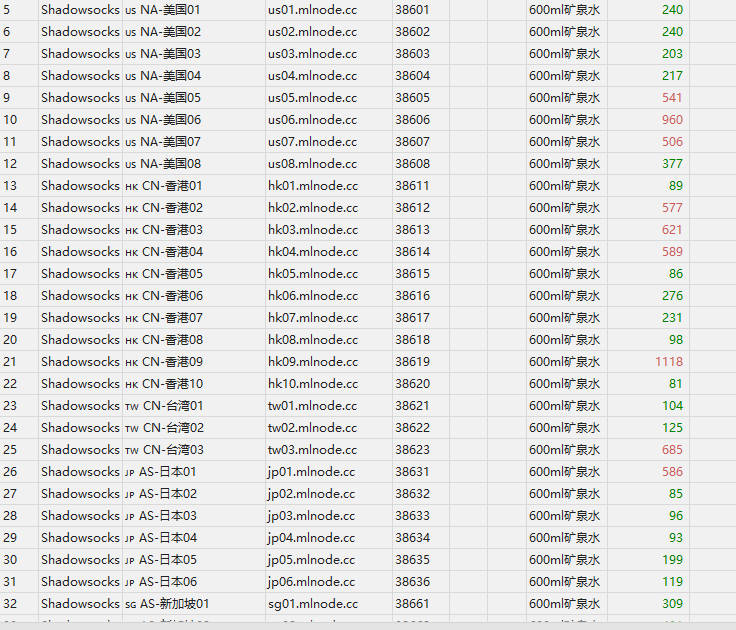736x630 pixels.
Task: Click port 38604 cell
Action: 412,75
